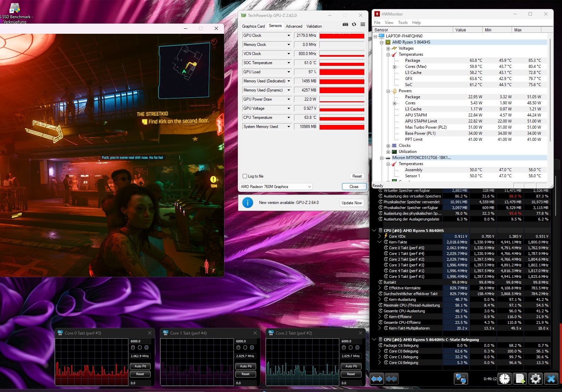Click the CPU chip icon beside C-State Belegung header
Image resolution: width=562 pixels, height=392 pixels.
tap(381, 339)
